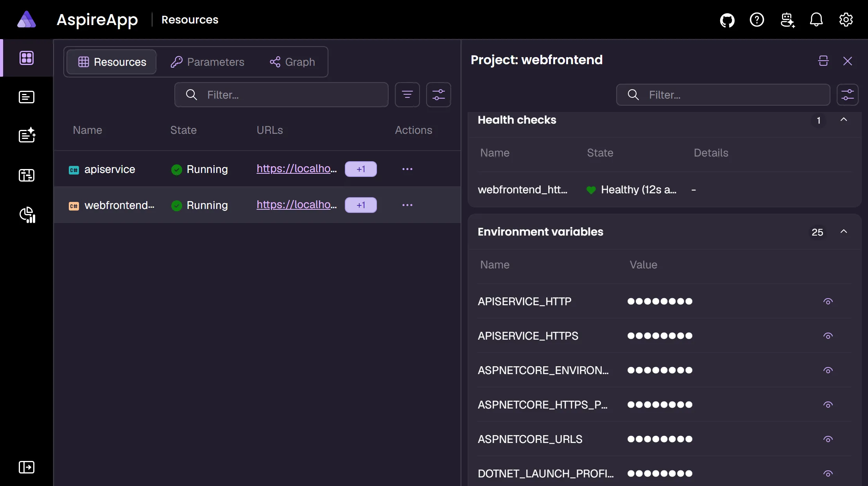
Task: Click the Health checks Details header
Action: [711, 153]
